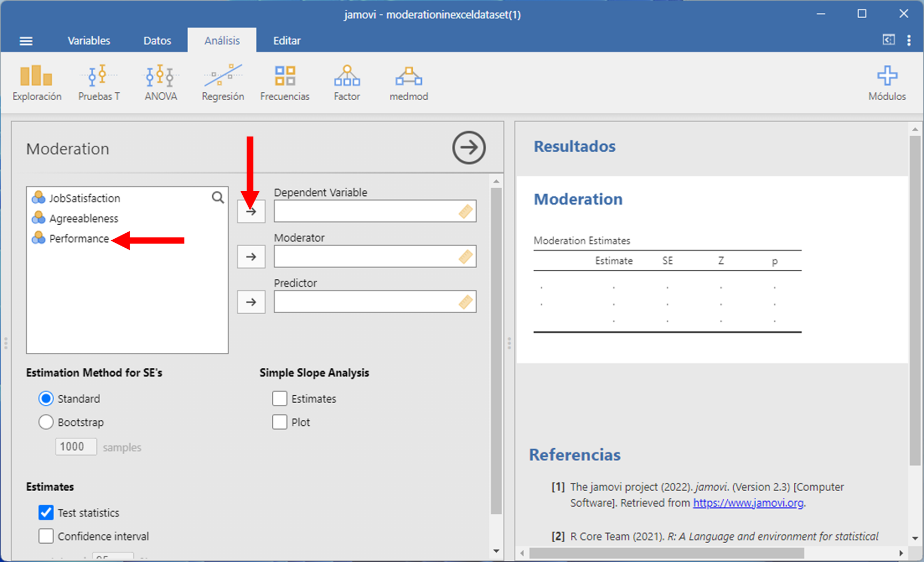Viewport: 924px width, 562px height.
Task: Open the Factor analysis menu
Action: (x=347, y=83)
